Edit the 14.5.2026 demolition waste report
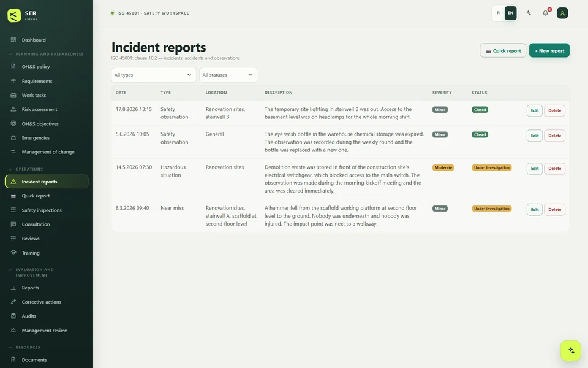This screenshot has height=368, width=588. click(x=534, y=168)
